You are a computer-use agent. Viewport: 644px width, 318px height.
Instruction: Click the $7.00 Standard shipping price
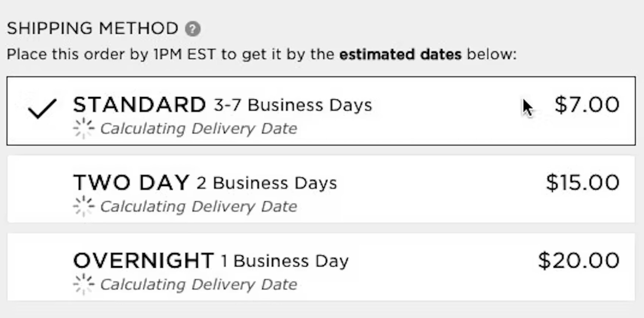[x=587, y=104]
